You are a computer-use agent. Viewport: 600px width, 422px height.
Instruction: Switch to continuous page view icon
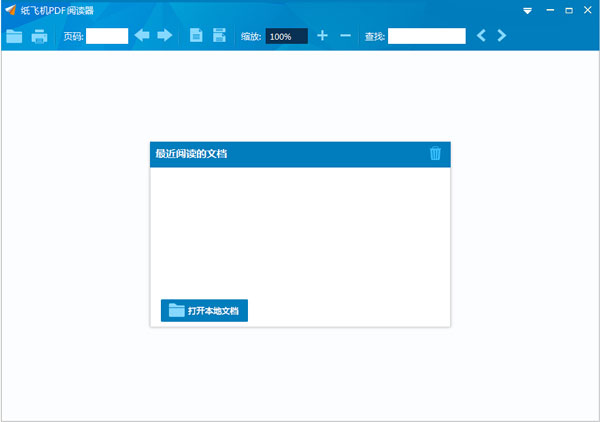[219, 35]
